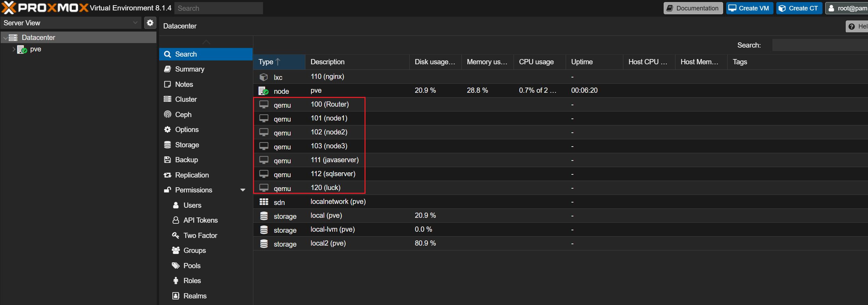Screen dimensions: 868x305
Task: Open the Documentation button
Action: tap(693, 8)
